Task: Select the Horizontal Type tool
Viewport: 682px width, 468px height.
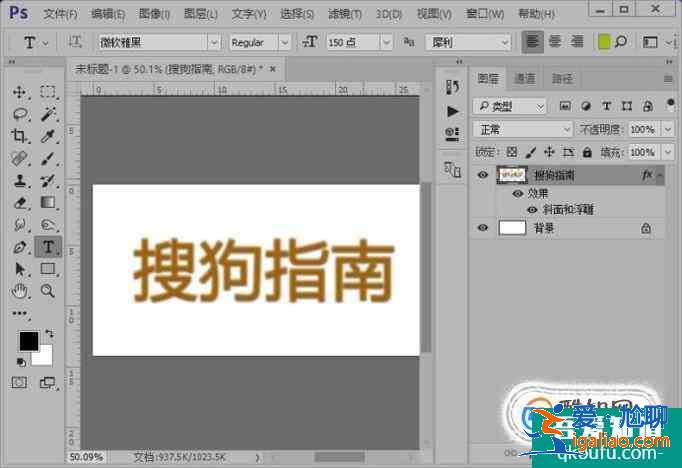Action: (x=48, y=247)
